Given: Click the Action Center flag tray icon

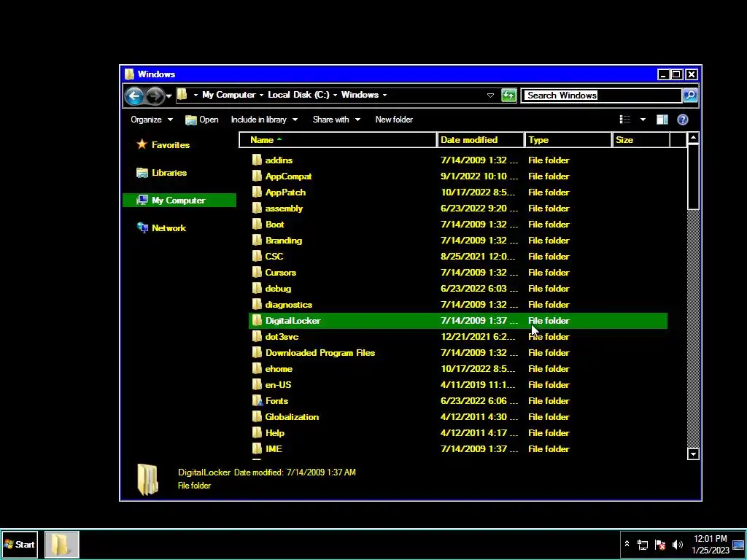Looking at the screenshot, I should pyautogui.click(x=660, y=544).
